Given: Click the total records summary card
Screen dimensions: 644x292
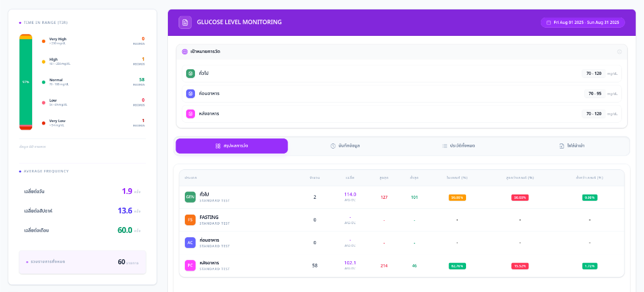Looking at the screenshot, I should (82, 262).
